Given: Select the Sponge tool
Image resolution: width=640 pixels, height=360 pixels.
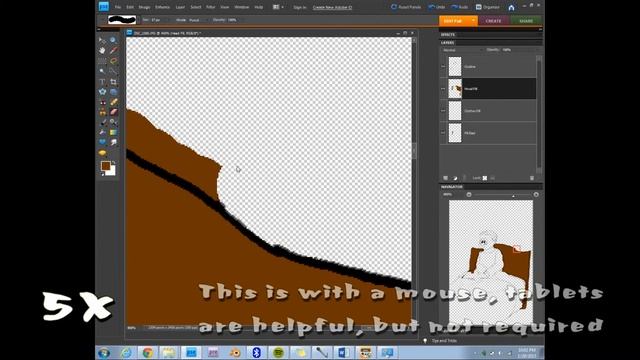Looking at the screenshot, I should (x=102, y=153).
